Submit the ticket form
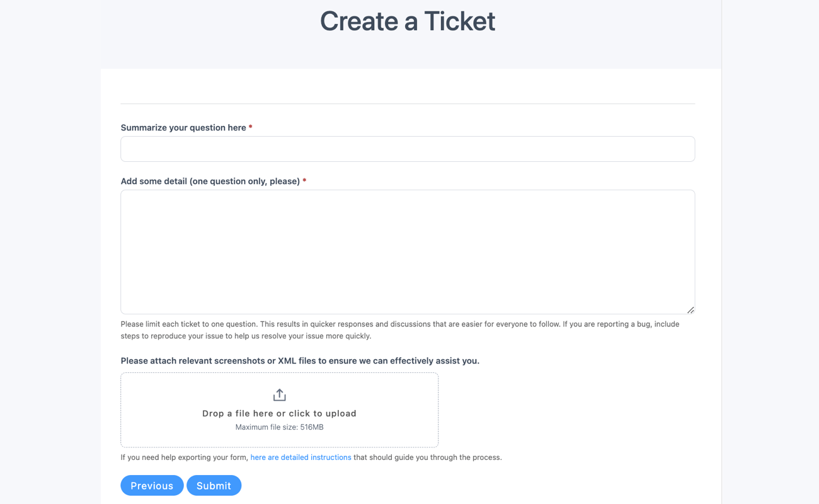 214,485
